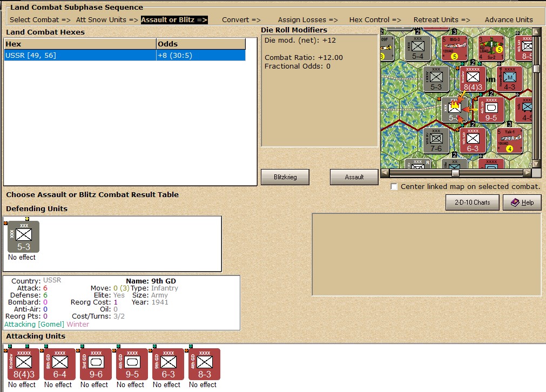Image resolution: width=546 pixels, height=392 pixels.
Task: Select the Koniev 8(4)3 attacking unit counter
Action: tap(23, 364)
